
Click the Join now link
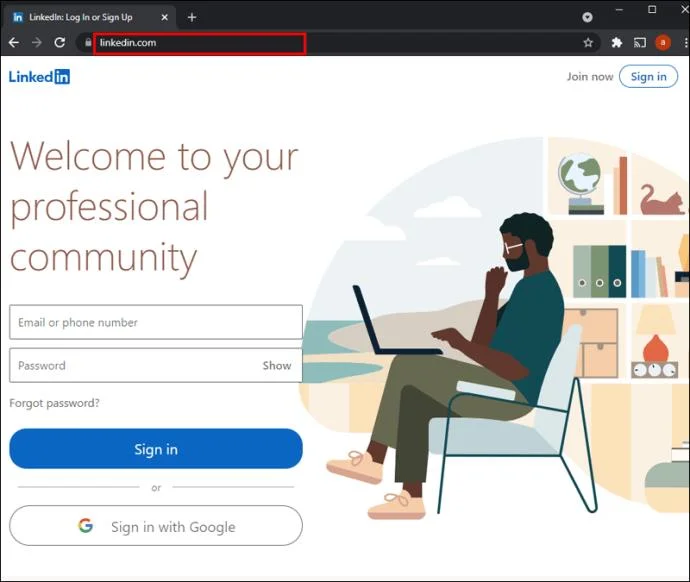(590, 77)
